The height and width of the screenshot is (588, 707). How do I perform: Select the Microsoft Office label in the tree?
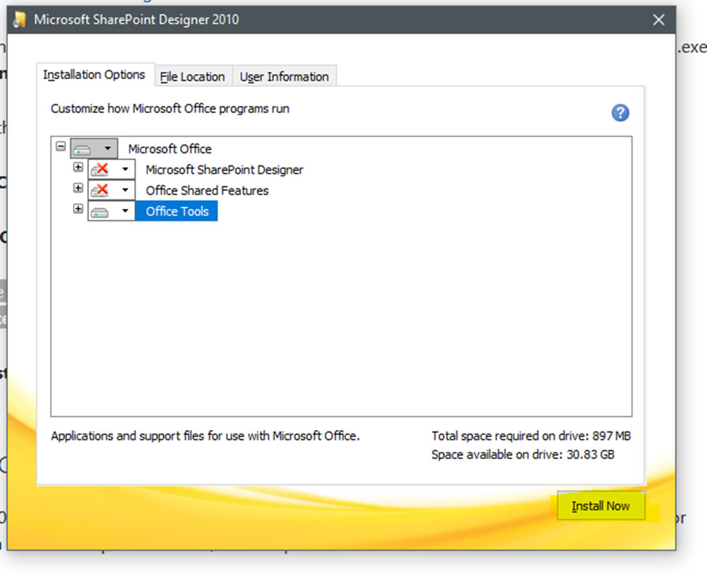[x=170, y=149]
